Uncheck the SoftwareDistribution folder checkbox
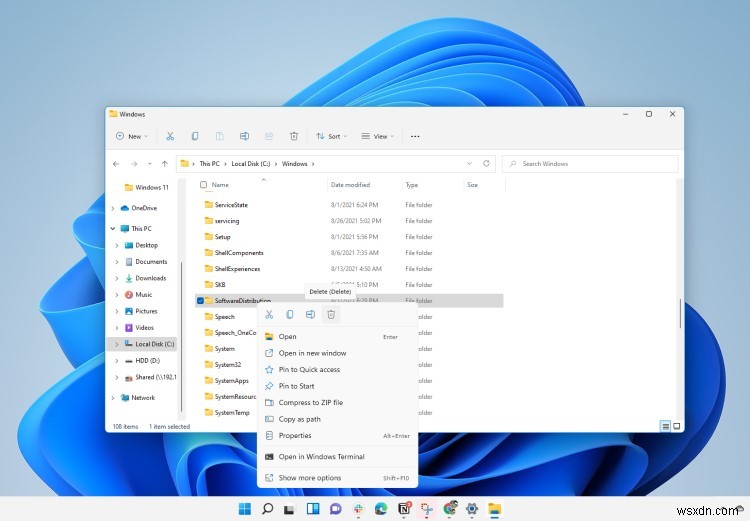Viewport: 750px width, 521px height. 200,300
